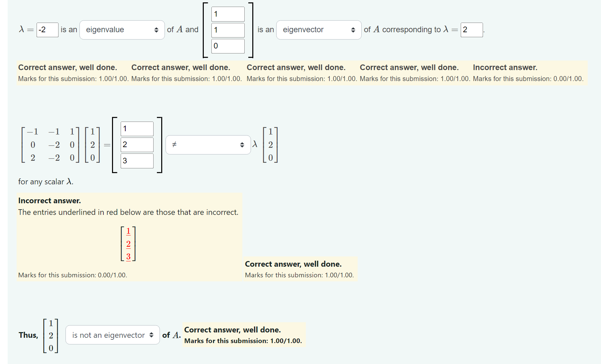Select the result vector entry containing 3
The height and width of the screenshot is (364, 601).
(137, 161)
